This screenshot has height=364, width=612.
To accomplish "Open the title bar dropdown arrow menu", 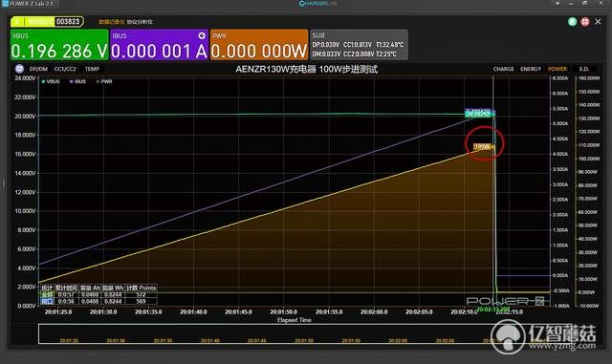I will coord(557,4).
